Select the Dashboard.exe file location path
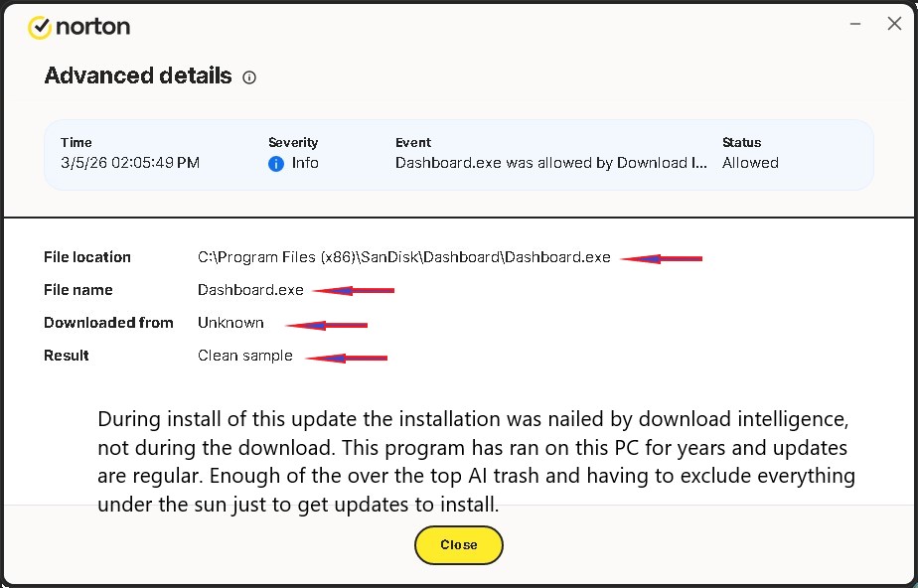The width and height of the screenshot is (918, 588). pyautogui.click(x=404, y=257)
